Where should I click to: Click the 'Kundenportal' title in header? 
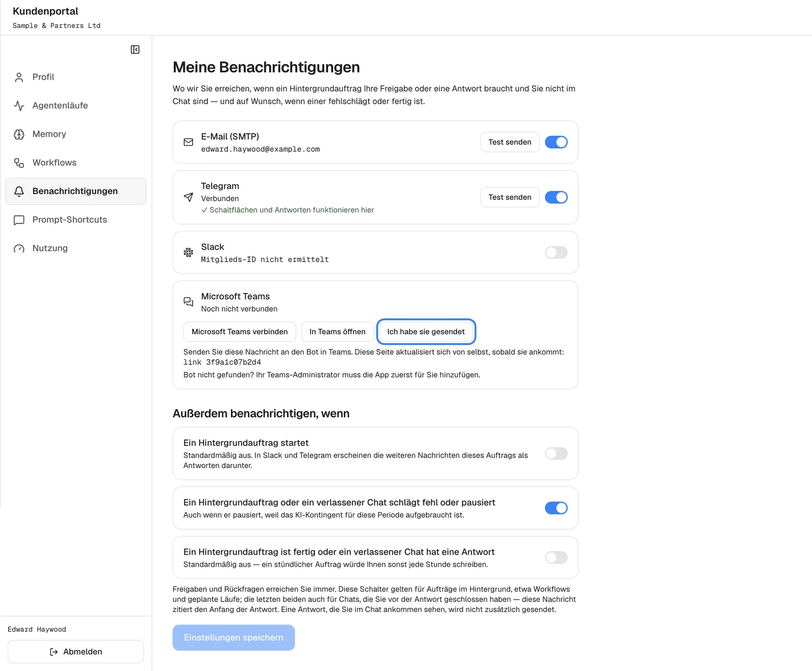pos(46,11)
